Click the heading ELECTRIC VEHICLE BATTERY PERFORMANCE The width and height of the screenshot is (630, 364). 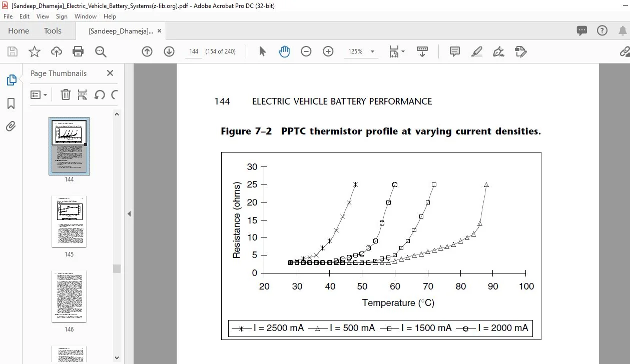coord(342,101)
